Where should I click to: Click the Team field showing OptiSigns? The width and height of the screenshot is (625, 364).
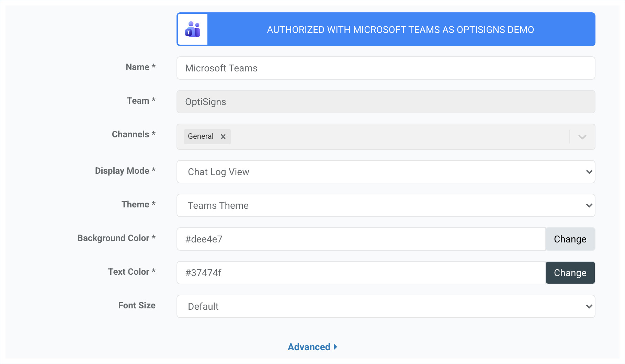pos(386,102)
